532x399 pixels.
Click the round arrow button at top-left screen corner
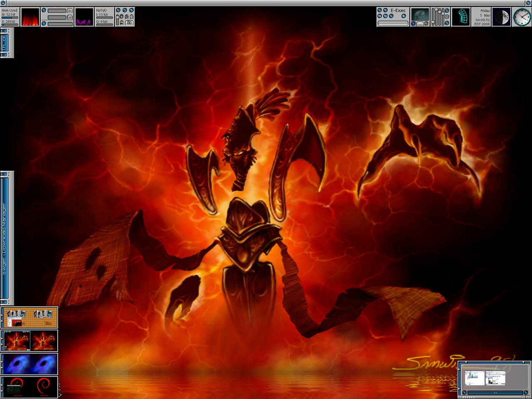3,3
